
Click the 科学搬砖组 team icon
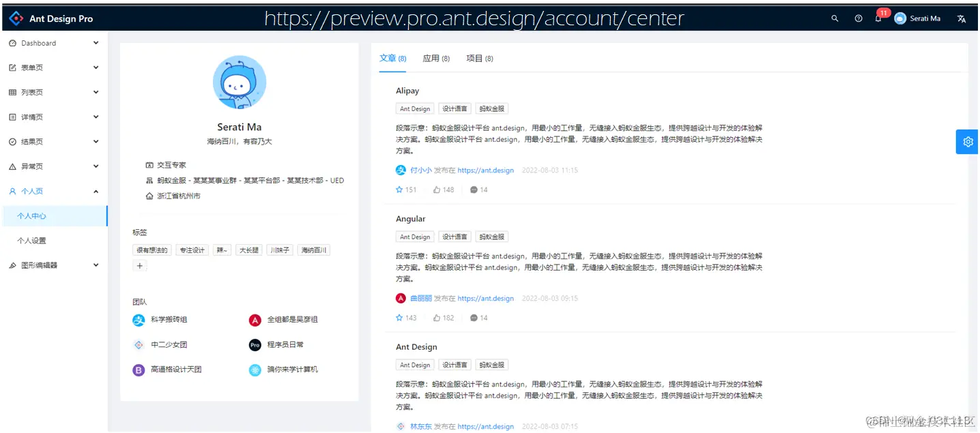tap(139, 320)
